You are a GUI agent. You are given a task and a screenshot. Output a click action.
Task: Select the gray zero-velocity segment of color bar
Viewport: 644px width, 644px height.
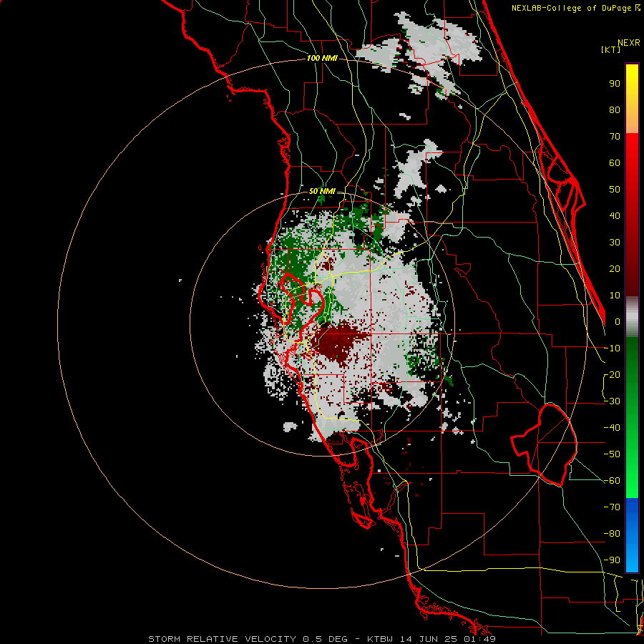632,317
